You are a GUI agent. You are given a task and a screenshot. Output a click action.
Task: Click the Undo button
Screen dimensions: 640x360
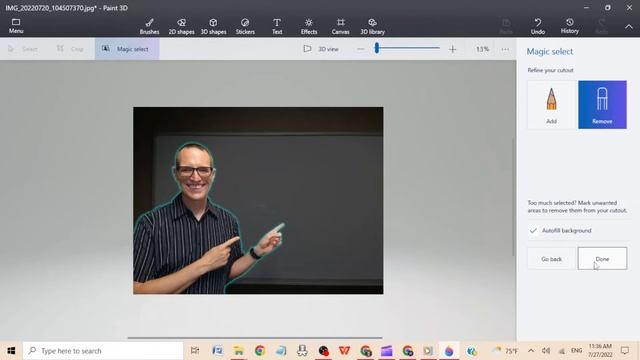point(538,26)
